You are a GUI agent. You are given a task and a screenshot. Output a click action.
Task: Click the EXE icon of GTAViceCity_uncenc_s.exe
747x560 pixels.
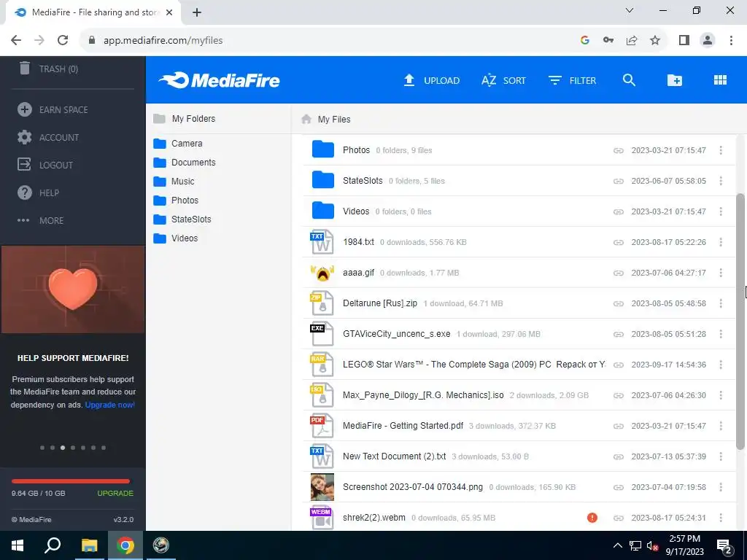[322, 334]
